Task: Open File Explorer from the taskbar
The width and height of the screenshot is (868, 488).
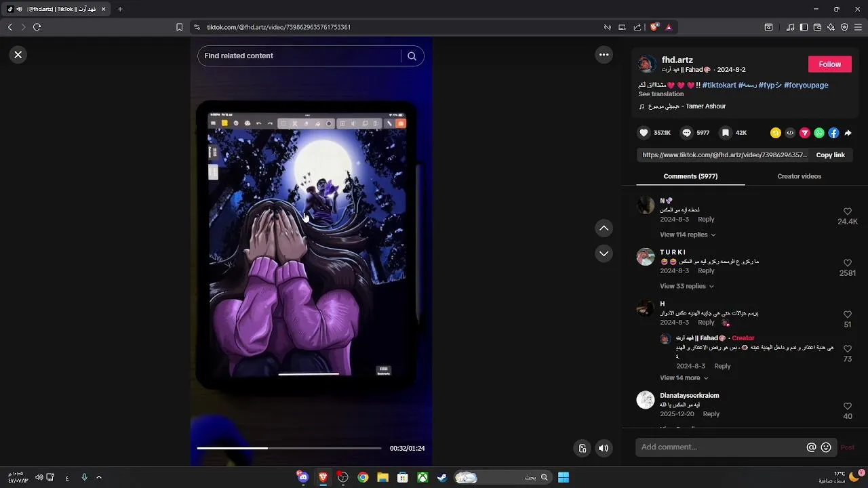Action: (x=382, y=477)
